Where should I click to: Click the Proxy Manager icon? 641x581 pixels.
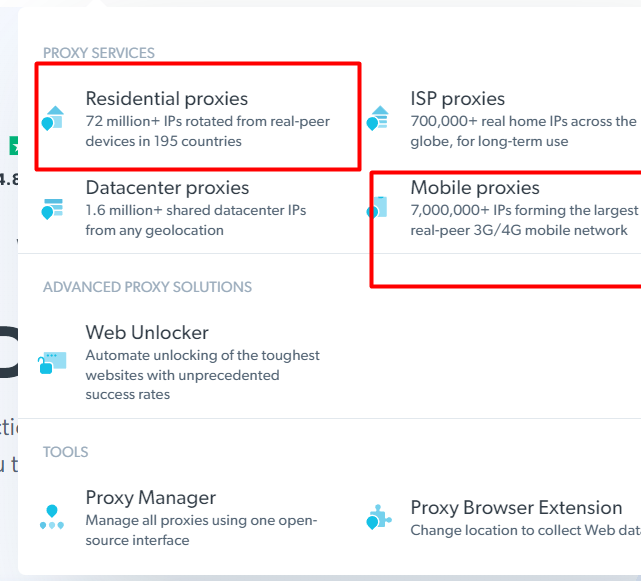(x=52, y=517)
